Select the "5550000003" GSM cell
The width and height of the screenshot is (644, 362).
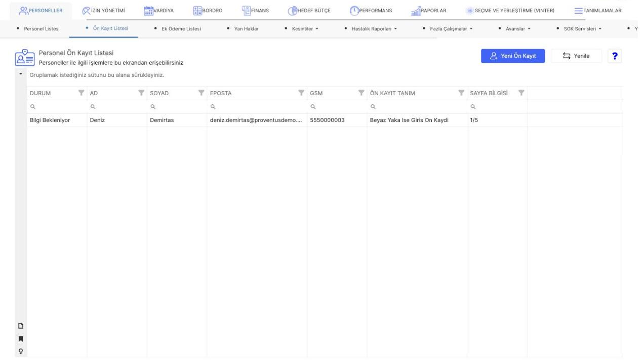pyautogui.click(x=337, y=120)
